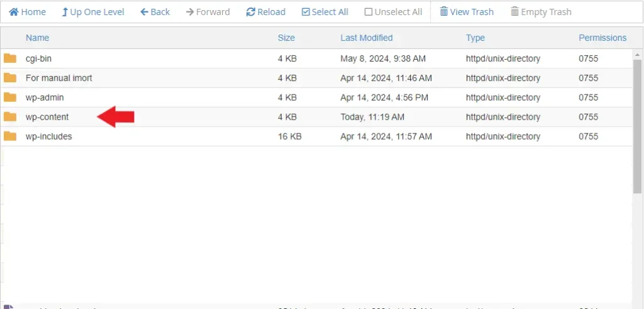Click Unselect All checkbox

pyautogui.click(x=369, y=12)
